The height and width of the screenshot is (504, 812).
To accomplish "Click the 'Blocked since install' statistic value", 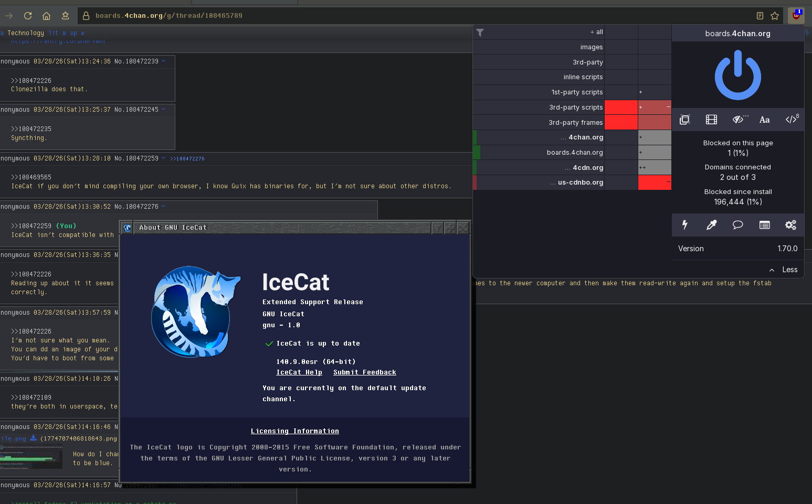I will (738, 202).
